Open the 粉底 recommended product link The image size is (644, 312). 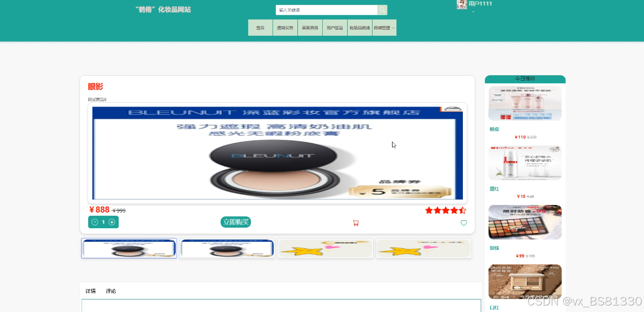click(x=494, y=129)
